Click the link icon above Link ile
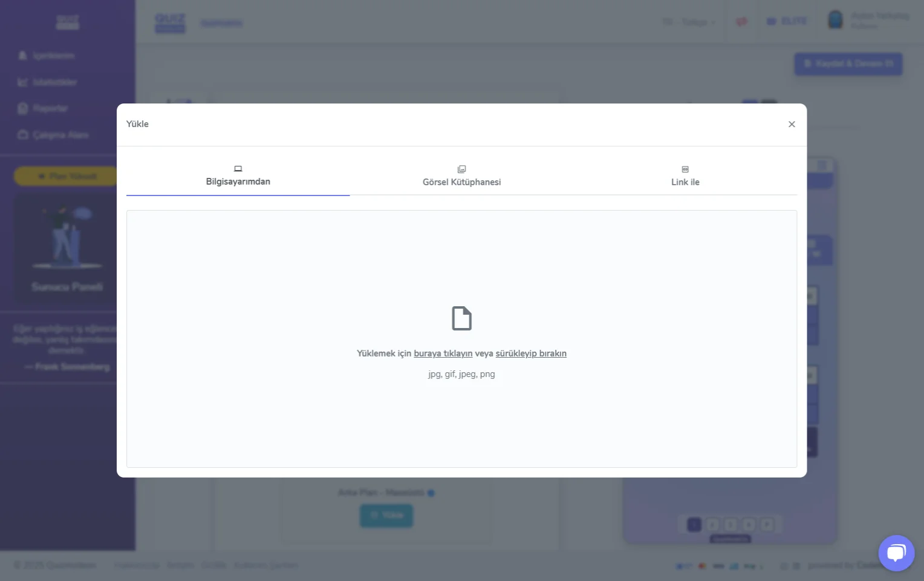924x581 pixels. (685, 169)
